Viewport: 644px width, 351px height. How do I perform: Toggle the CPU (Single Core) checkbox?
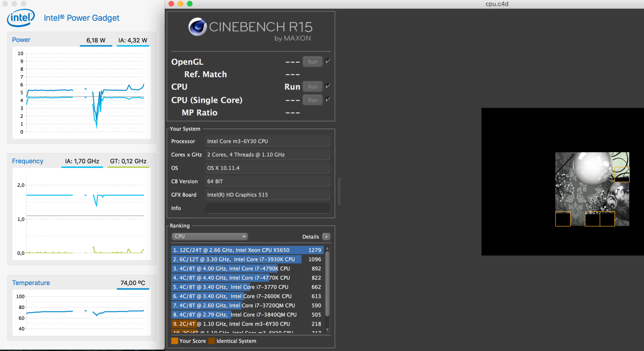click(328, 100)
